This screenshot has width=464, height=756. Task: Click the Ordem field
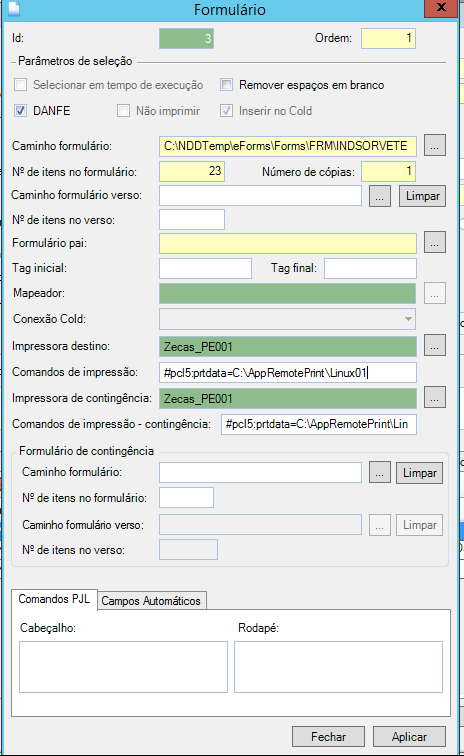coord(388,38)
